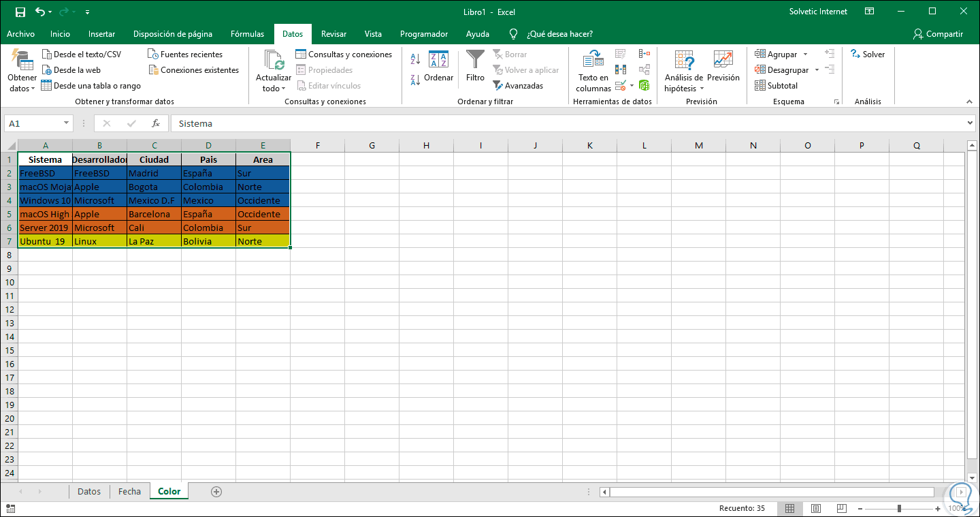Select the blue cell containing Madrid

pyautogui.click(x=154, y=173)
